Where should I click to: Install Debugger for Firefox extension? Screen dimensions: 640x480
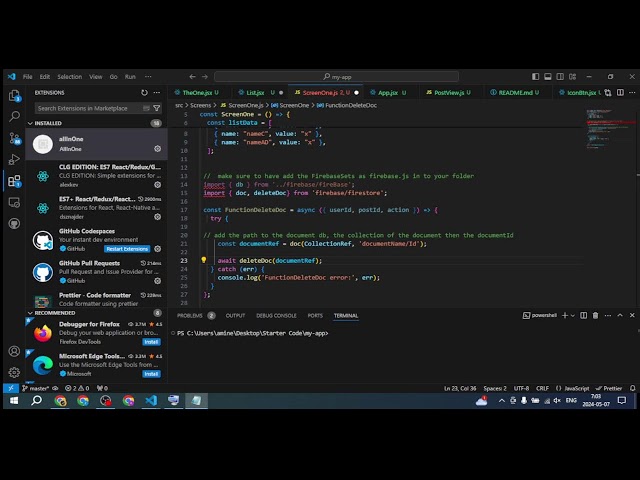click(x=151, y=342)
